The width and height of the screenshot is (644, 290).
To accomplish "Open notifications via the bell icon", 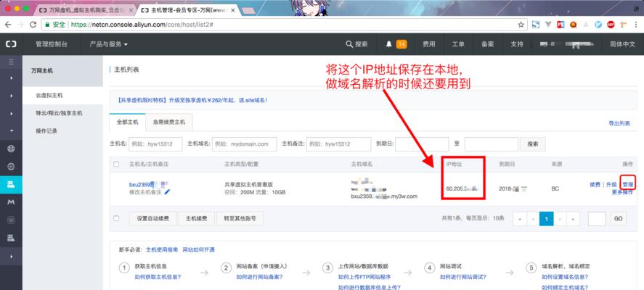I will click(388, 44).
